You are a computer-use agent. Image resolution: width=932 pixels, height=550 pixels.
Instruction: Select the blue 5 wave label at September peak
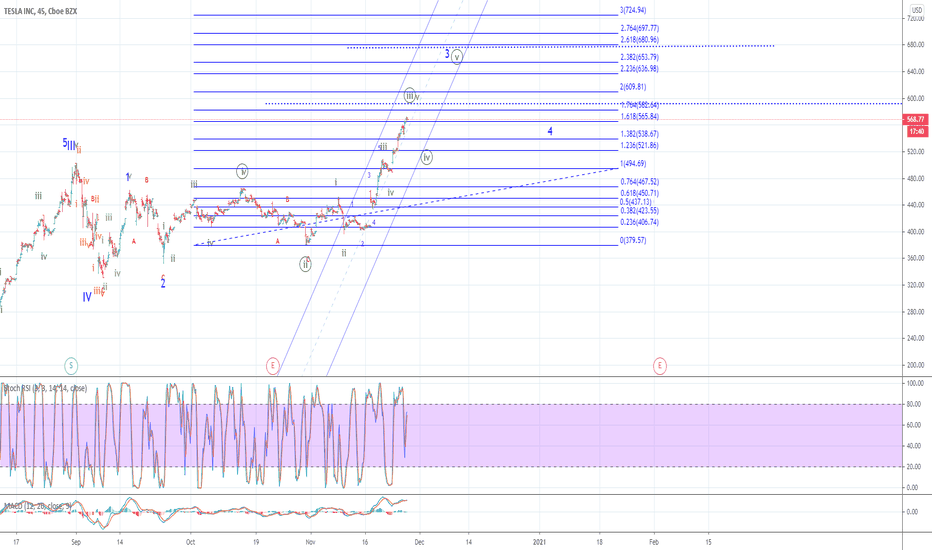[x=65, y=143]
